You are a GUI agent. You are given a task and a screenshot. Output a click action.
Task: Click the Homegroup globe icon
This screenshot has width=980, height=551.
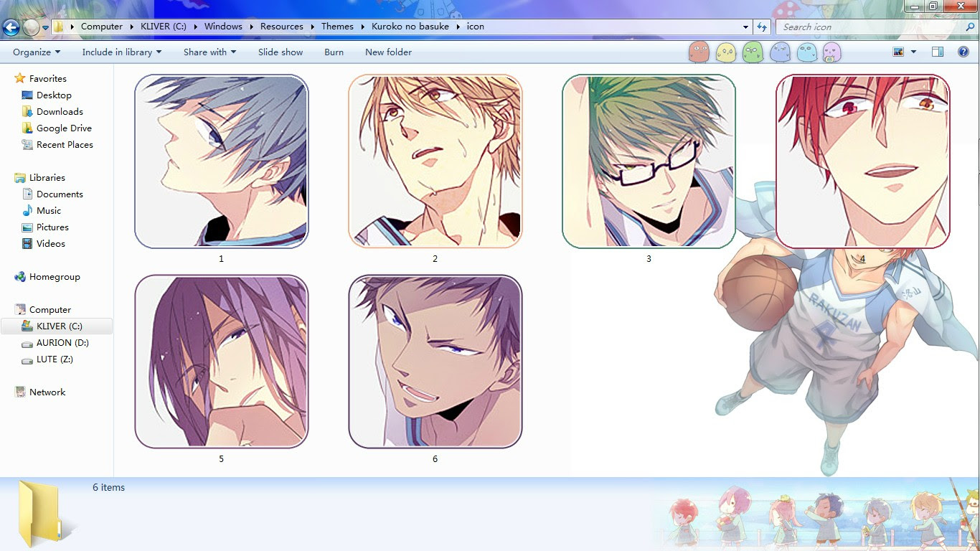20,276
